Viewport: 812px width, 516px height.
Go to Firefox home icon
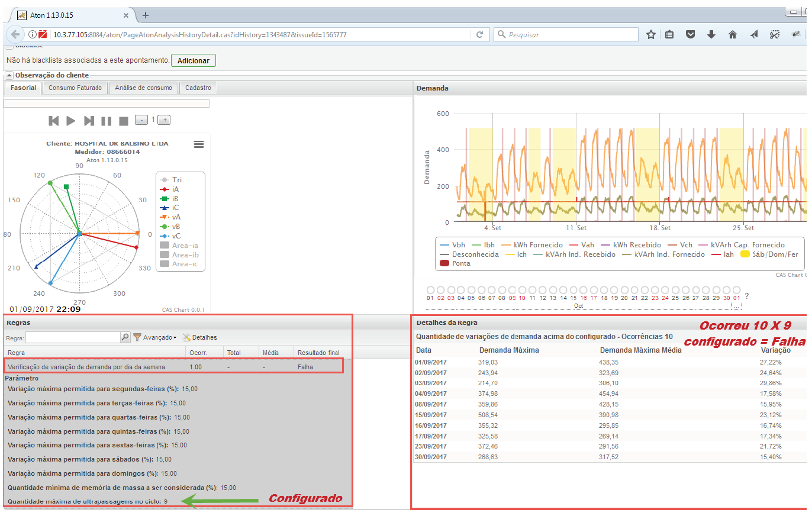click(x=732, y=34)
